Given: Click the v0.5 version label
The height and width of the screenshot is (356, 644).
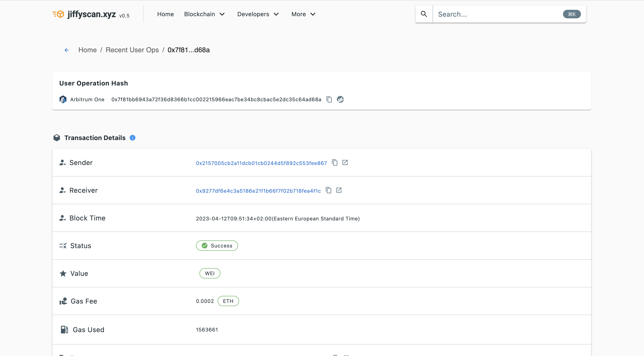Looking at the screenshot, I should pyautogui.click(x=124, y=16).
